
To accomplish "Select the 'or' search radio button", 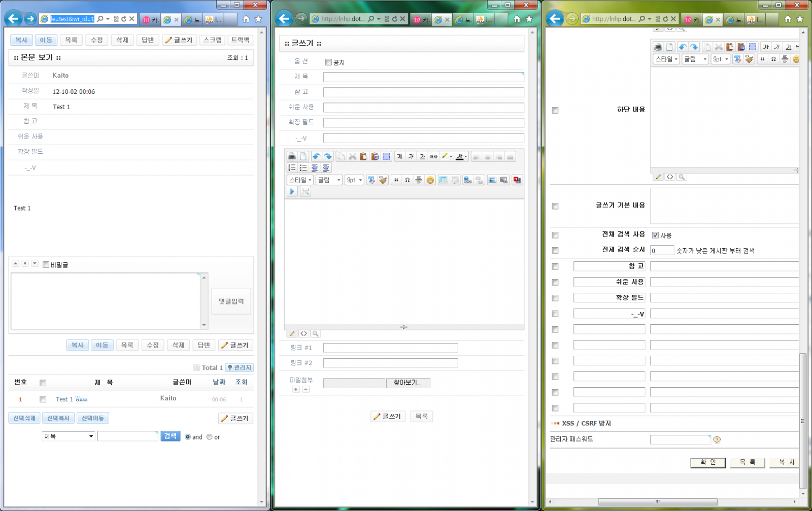I will click(209, 437).
